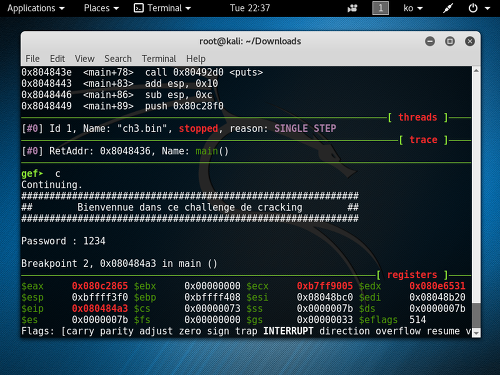Click the Password : 1234 line
The height and width of the screenshot is (375, 500).
[x=63, y=241]
